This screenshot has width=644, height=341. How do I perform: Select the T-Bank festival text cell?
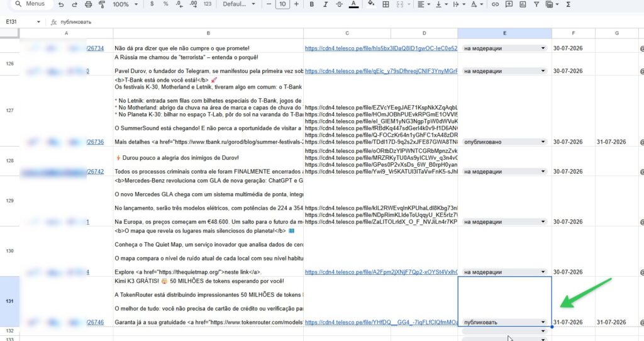(x=208, y=111)
